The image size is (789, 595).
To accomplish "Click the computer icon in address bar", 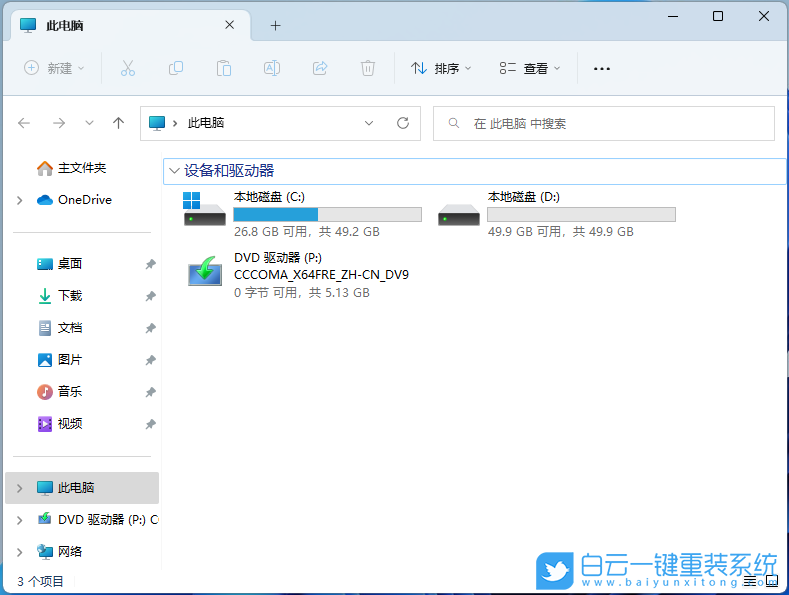I will click(x=157, y=123).
